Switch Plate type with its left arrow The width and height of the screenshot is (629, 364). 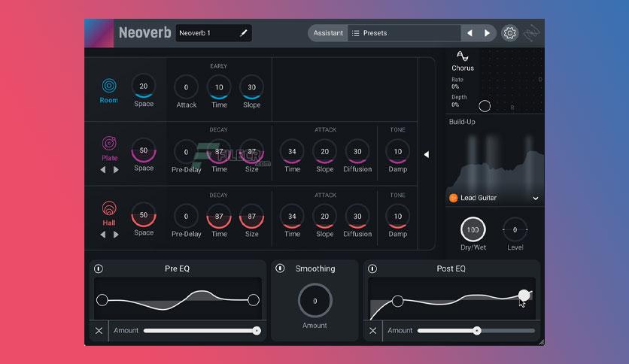pyautogui.click(x=103, y=169)
